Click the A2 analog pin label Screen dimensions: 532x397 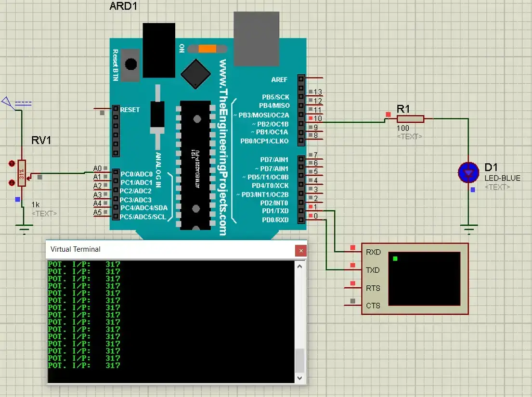pyautogui.click(x=97, y=186)
